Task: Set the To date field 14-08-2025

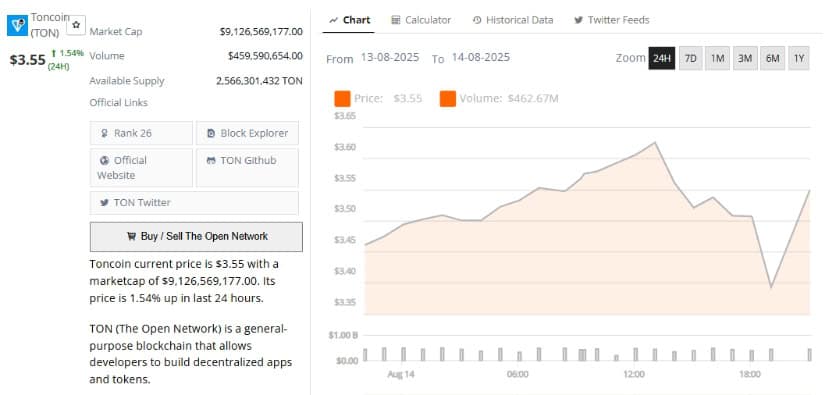Action: click(480, 57)
